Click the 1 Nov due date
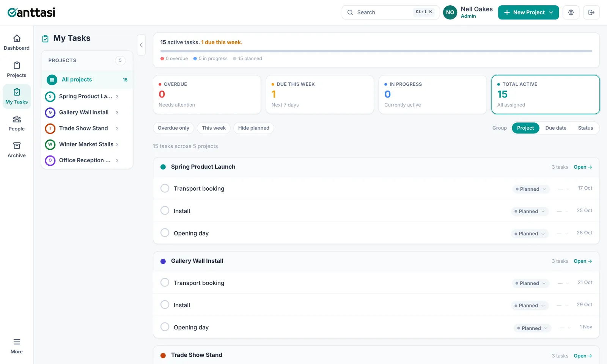The image size is (607, 364). 586,327
